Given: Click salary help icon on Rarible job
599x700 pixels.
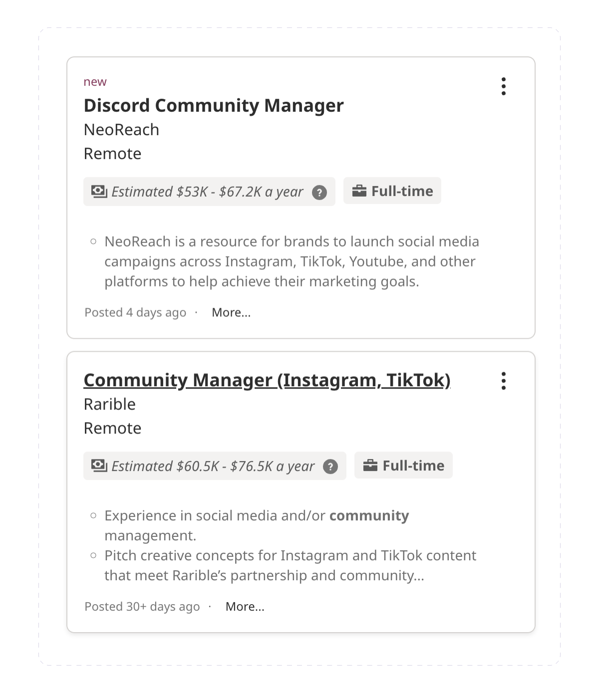Looking at the screenshot, I should (x=330, y=467).
